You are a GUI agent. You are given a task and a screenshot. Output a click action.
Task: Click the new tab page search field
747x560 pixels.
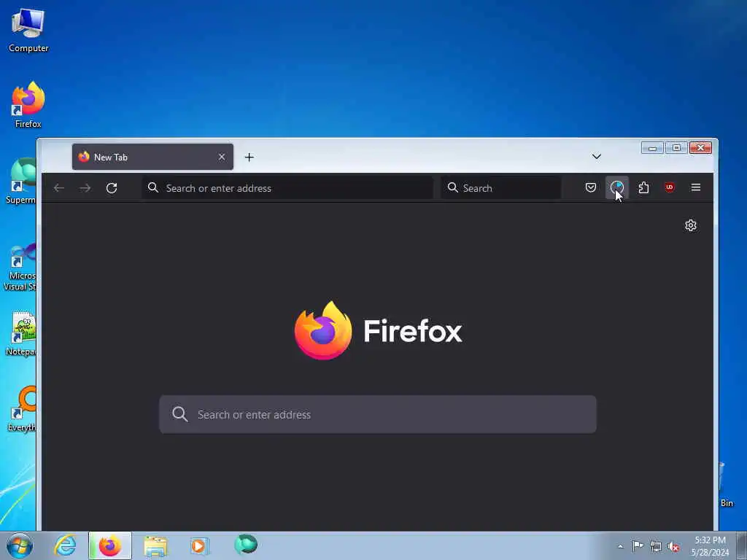coord(378,414)
